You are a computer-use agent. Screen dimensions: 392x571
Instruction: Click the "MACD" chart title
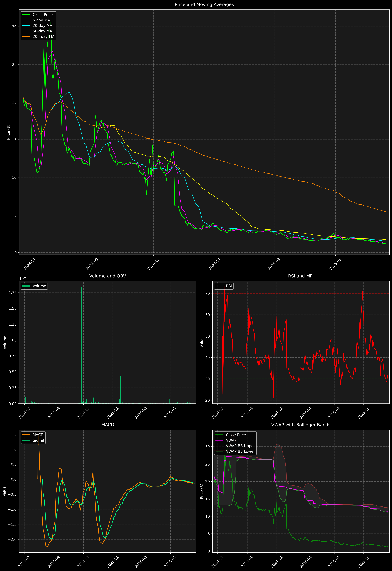pyautogui.click(x=108, y=425)
